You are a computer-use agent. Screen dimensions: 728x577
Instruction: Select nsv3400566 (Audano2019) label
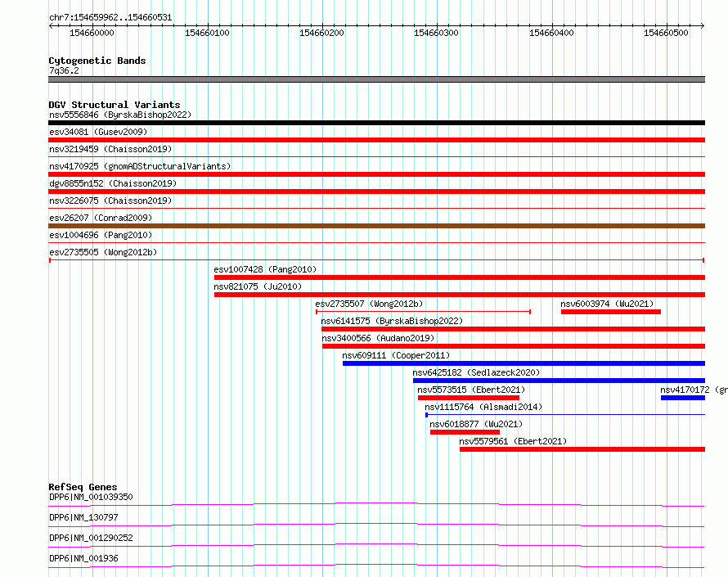pyautogui.click(x=378, y=338)
